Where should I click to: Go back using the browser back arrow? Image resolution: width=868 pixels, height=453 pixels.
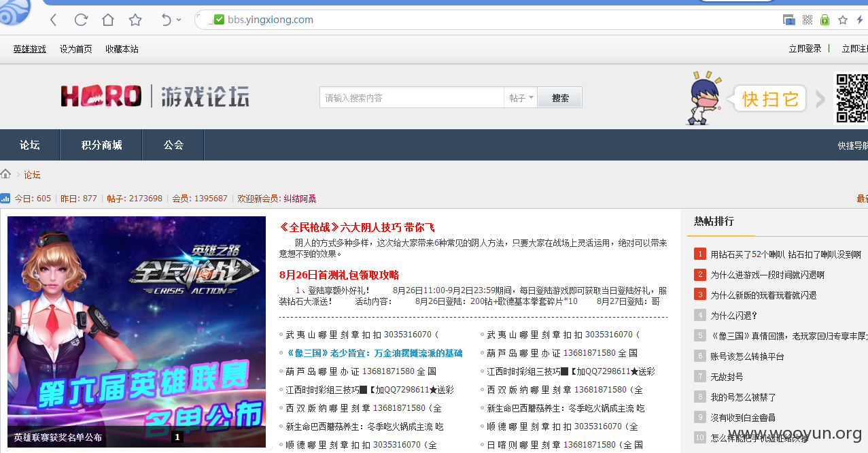pos(54,20)
